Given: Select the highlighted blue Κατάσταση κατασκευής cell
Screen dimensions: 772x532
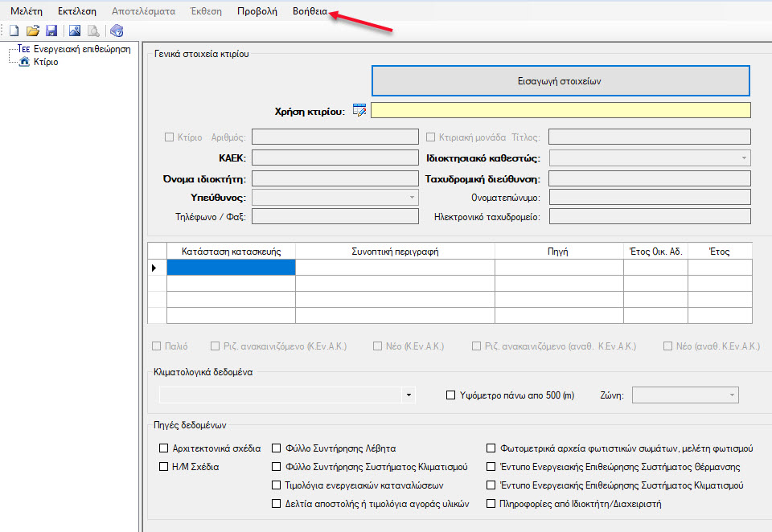Looking at the screenshot, I should (x=232, y=268).
